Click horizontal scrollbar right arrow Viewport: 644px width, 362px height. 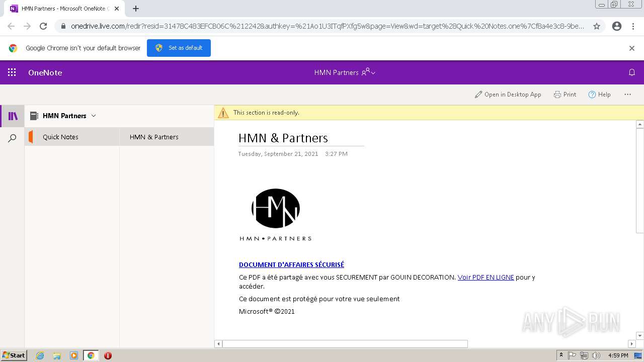coord(632,344)
